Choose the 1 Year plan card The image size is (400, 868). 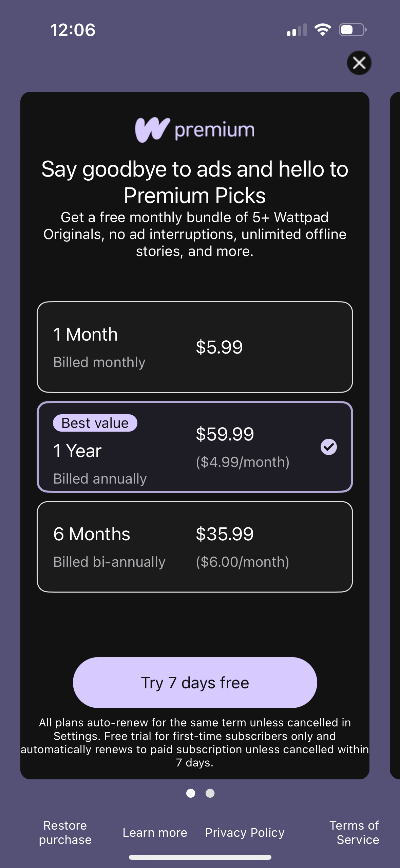click(195, 447)
